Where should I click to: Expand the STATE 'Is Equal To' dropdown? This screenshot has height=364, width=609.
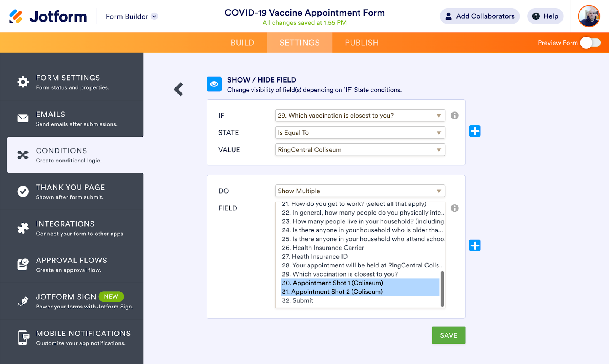click(x=360, y=133)
